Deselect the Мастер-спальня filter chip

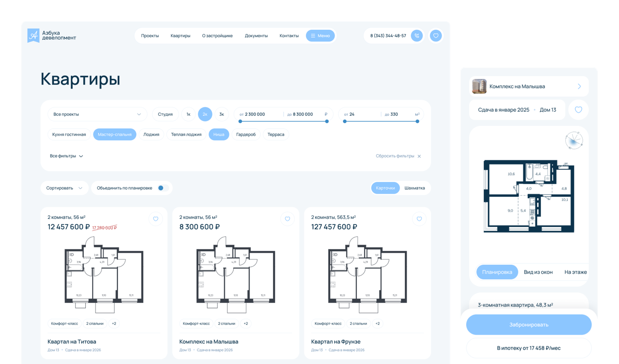click(x=114, y=134)
